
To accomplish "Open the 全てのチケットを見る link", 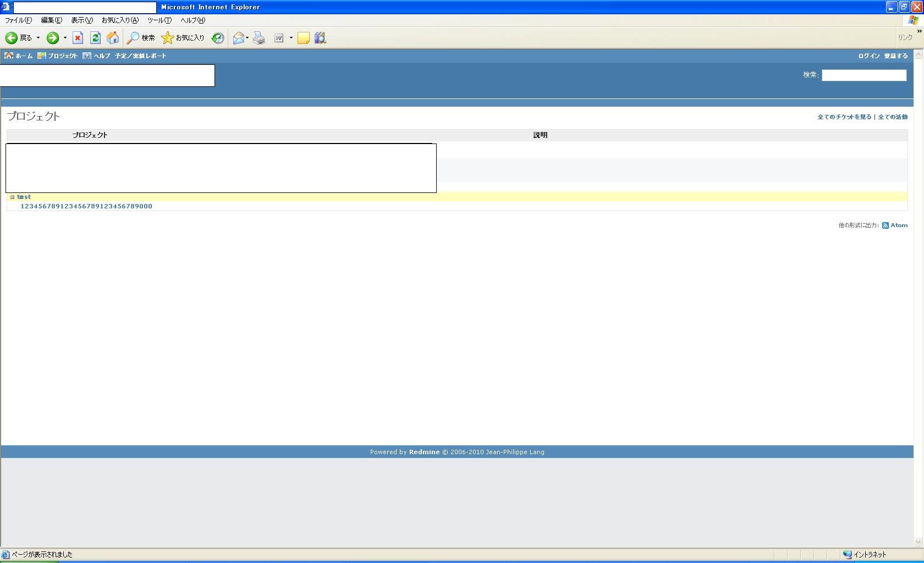I will (x=844, y=117).
